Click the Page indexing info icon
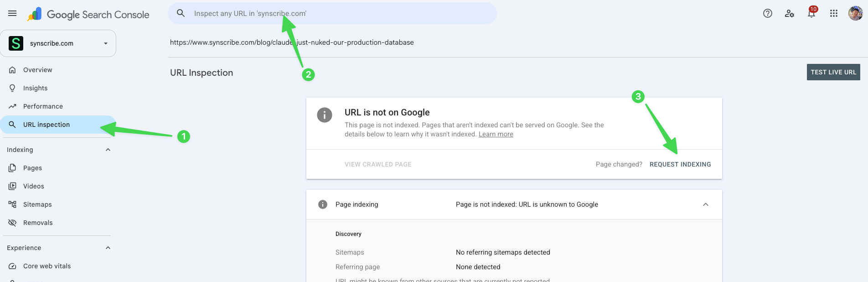Viewport: 868px width, 282px height. pyautogui.click(x=323, y=204)
